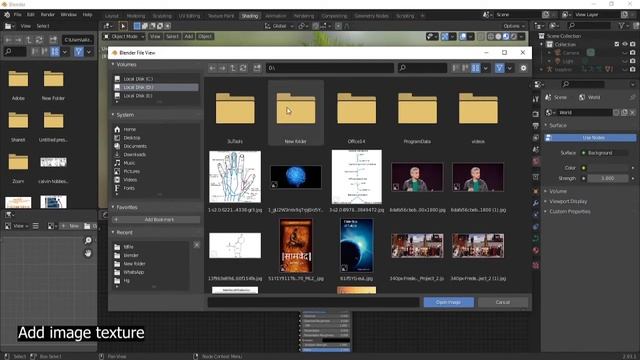Refresh the file list in File View
This screenshot has height=360, width=640.
point(243,68)
